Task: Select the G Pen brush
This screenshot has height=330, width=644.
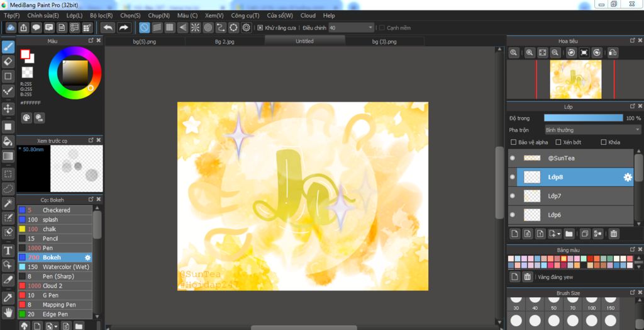Action: tap(55, 295)
